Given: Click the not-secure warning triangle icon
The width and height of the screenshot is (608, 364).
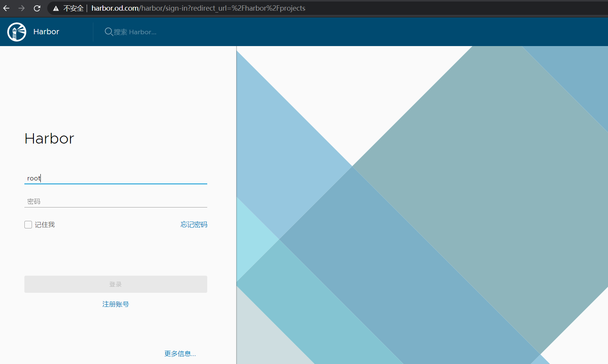Looking at the screenshot, I should click(56, 8).
